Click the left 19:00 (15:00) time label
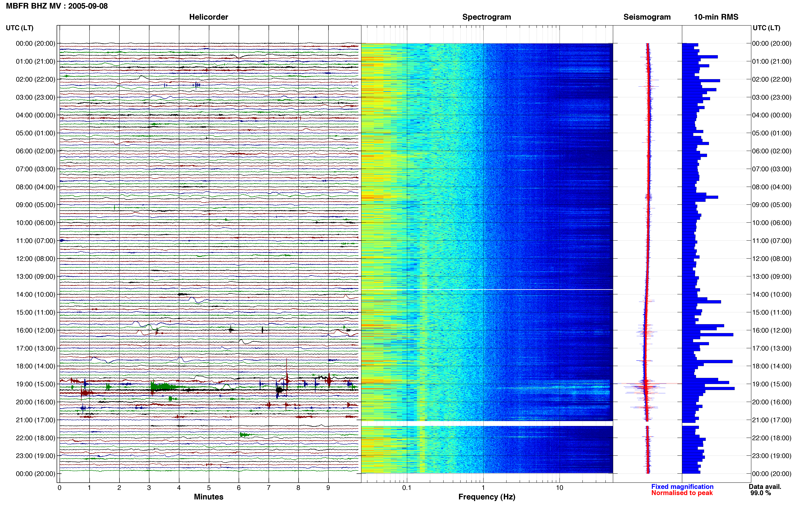Screen dimensions: 812x508 tap(36, 384)
